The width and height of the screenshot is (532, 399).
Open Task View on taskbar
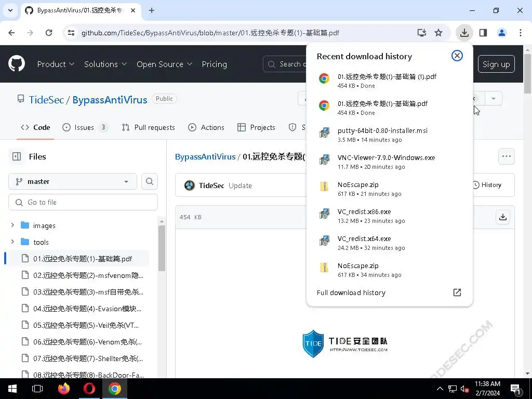37,389
